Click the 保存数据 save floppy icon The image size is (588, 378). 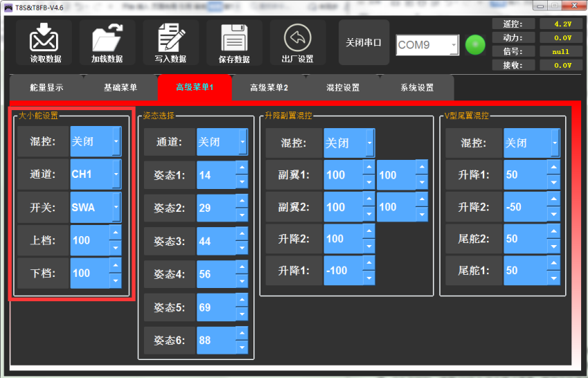[x=234, y=37]
